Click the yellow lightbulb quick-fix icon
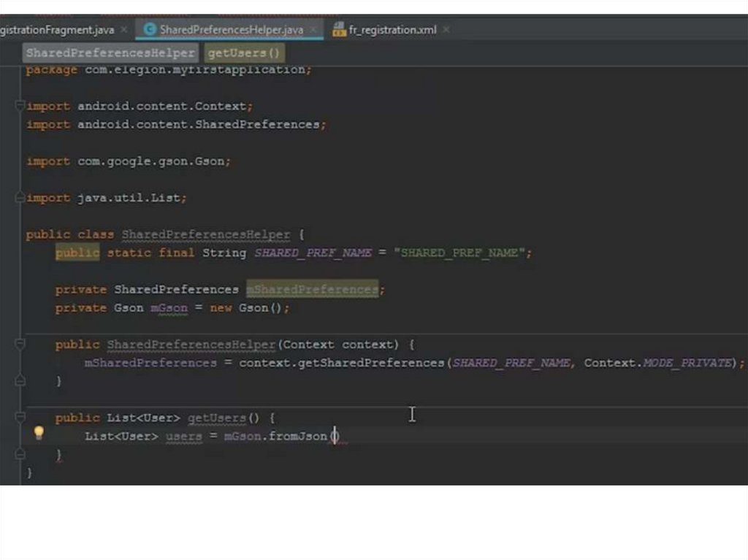The width and height of the screenshot is (748, 560). 39,433
